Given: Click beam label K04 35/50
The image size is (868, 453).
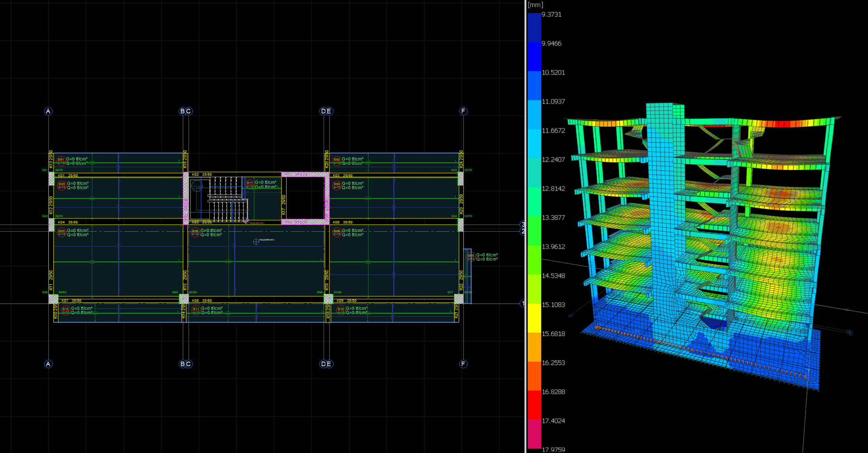Looking at the screenshot, I should [x=68, y=222].
